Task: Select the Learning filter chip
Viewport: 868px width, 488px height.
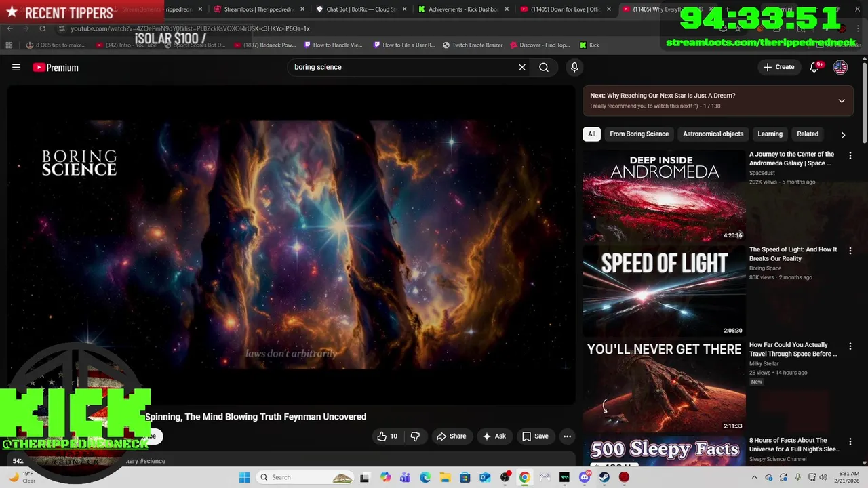Action: [x=770, y=134]
